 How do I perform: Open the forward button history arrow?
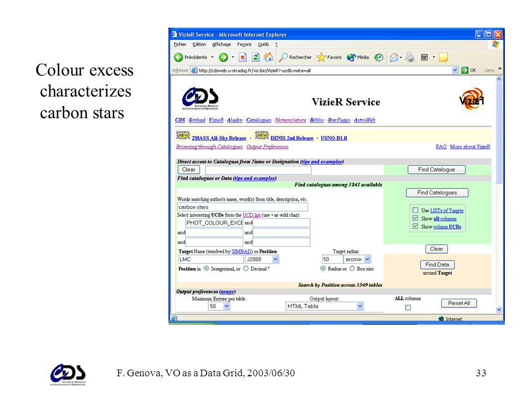pos(233,57)
